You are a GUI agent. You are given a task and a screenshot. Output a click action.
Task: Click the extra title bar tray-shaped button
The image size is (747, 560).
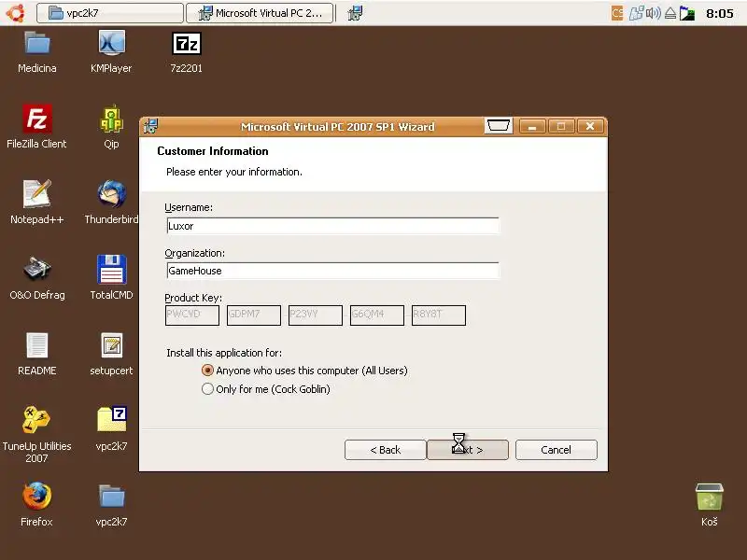tap(499, 126)
